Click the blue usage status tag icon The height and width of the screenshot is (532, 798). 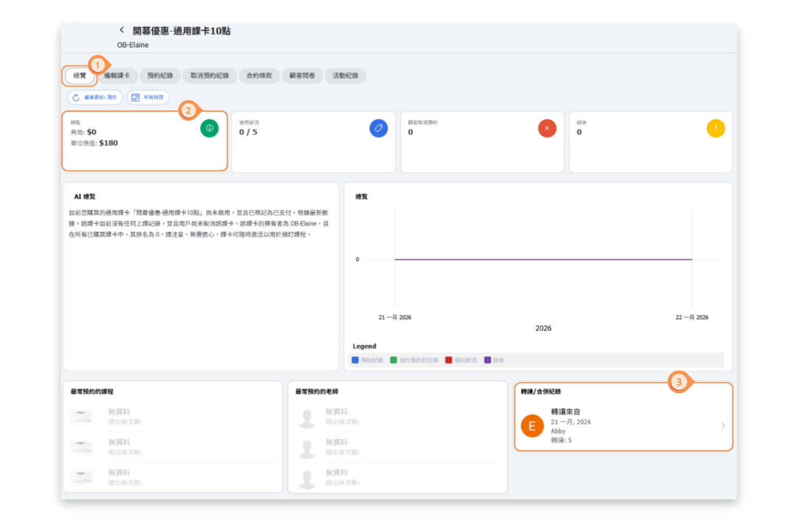coord(378,128)
